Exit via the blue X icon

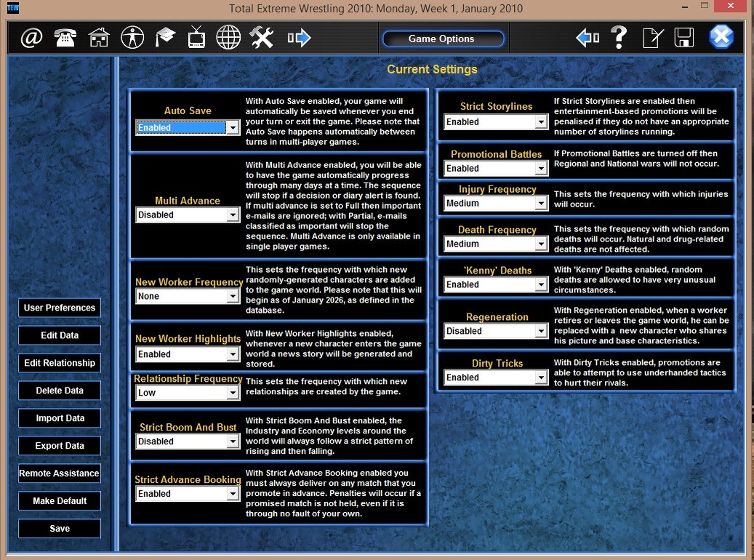click(x=721, y=36)
